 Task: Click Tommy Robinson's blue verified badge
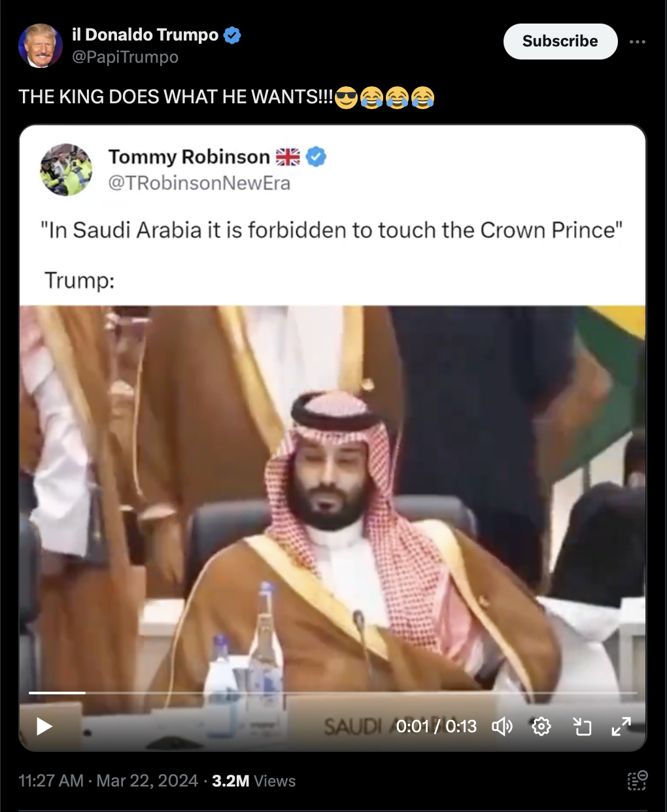click(x=316, y=157)
